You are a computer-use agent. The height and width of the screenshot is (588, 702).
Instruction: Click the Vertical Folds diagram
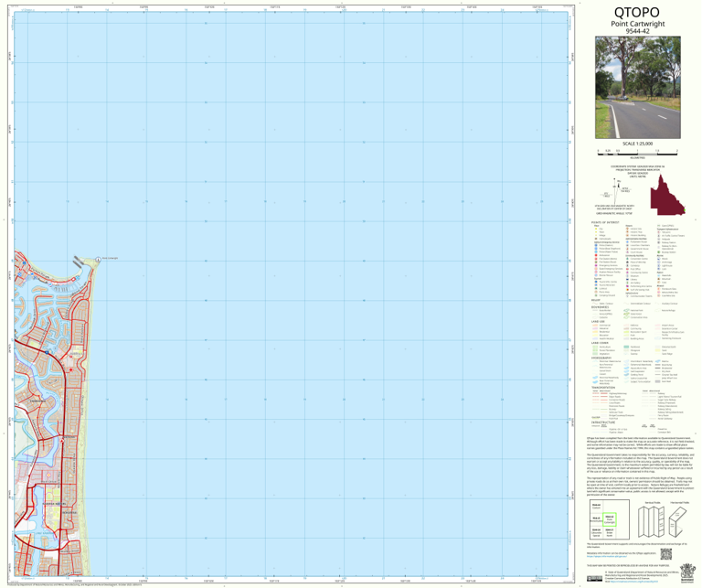coord(652,521)
